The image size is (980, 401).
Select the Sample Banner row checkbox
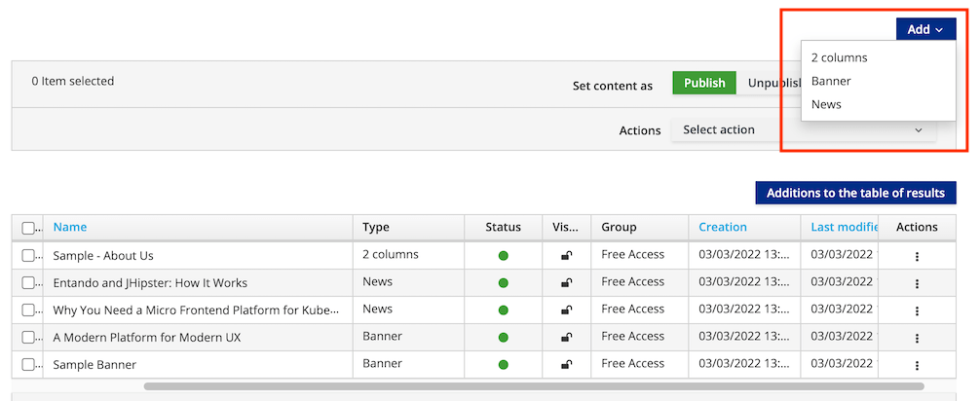click(x=28, y=365)
